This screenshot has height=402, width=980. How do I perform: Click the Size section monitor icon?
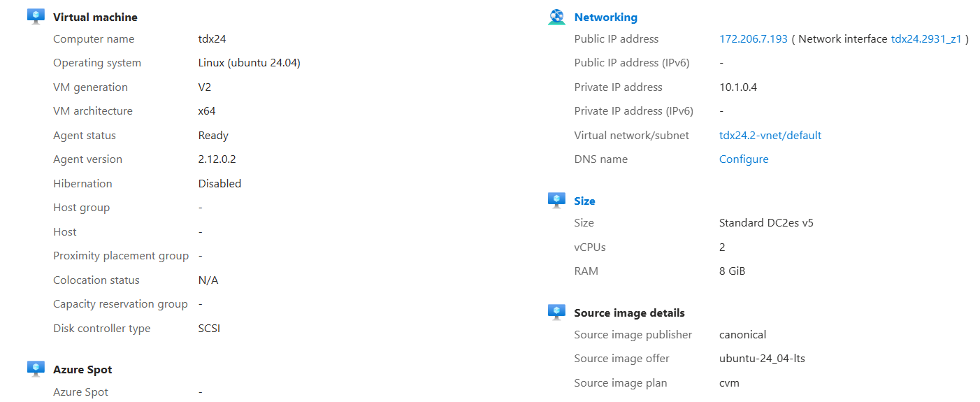click(556, 201)
